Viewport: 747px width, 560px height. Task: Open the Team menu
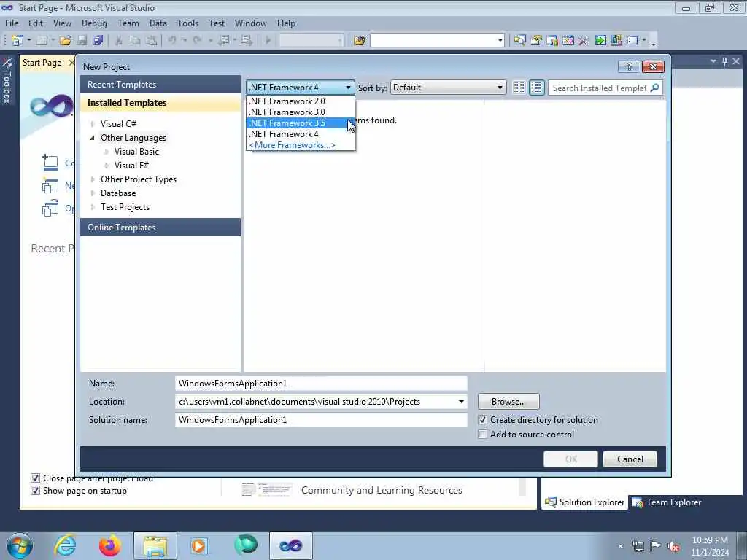(x=128, y=23)
